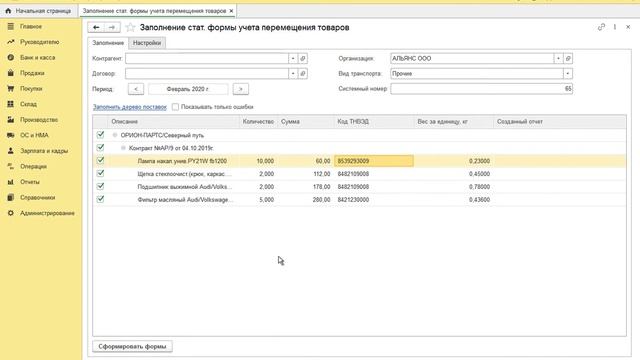
Task: Click the highlighted code cell 8539293009
Action: (x=373, y=161)
